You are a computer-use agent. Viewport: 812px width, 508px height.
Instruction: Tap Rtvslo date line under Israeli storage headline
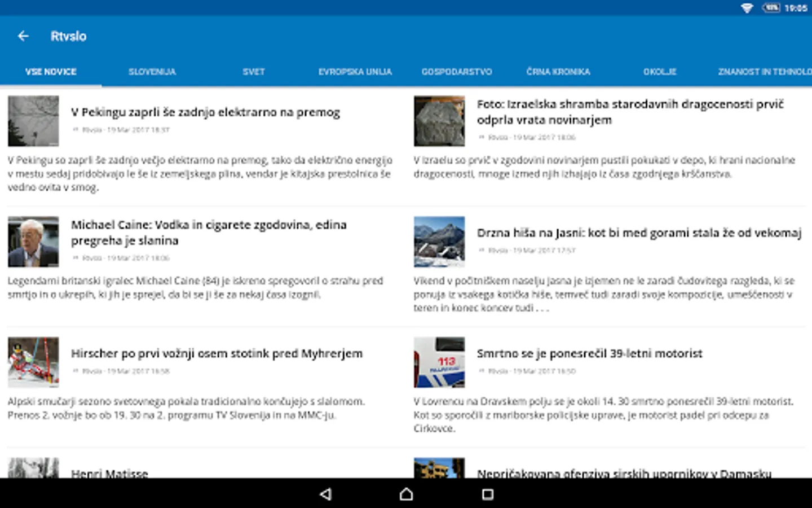point(527,137)
